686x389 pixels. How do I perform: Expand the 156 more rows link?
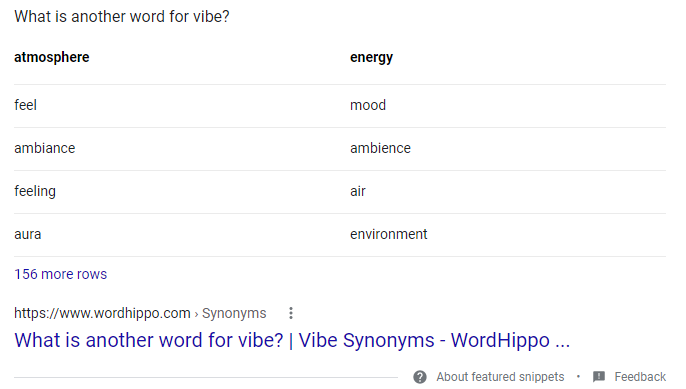[60, 274]
